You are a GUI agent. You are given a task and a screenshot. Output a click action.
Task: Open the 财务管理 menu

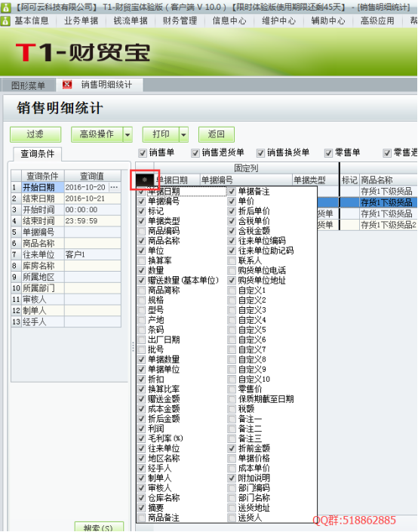coord(180,21)
